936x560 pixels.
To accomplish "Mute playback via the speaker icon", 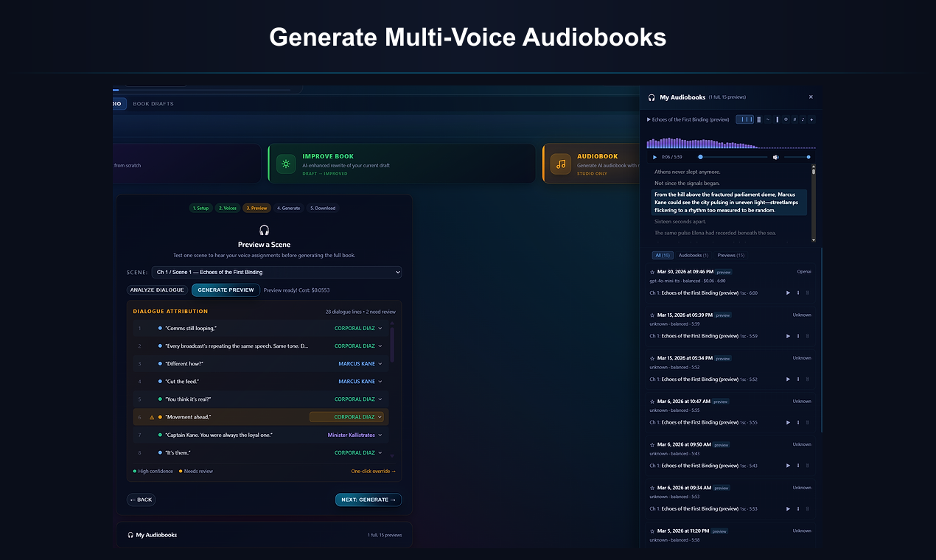I will click(776, 156).
